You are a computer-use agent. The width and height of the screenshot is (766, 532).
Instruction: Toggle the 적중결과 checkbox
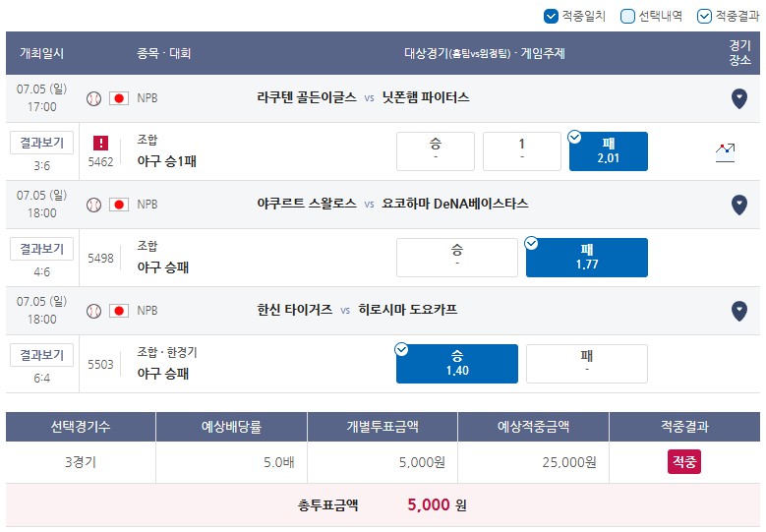[x=704, y=16]
